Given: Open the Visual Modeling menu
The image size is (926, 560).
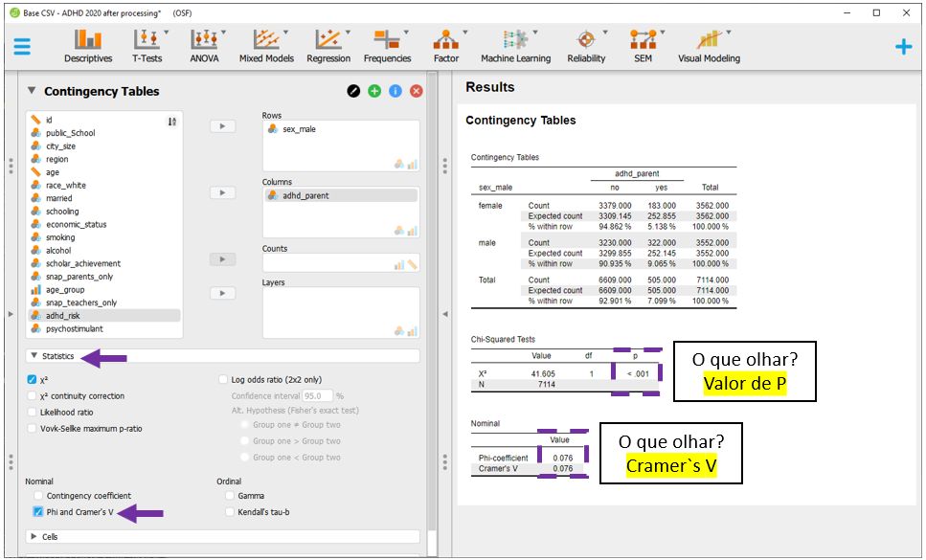Looking at the screenshot, I should point(709,45).
